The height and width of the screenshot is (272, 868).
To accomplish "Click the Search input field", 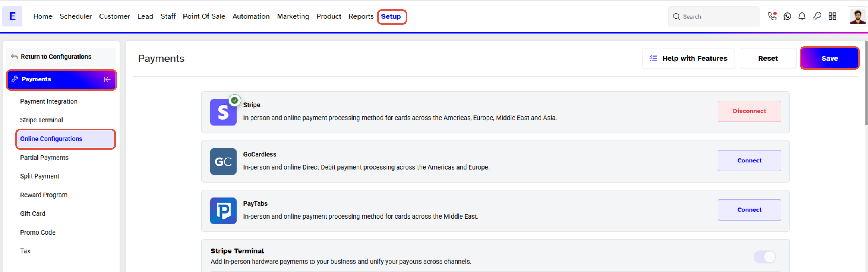I will tap(714, 17).
